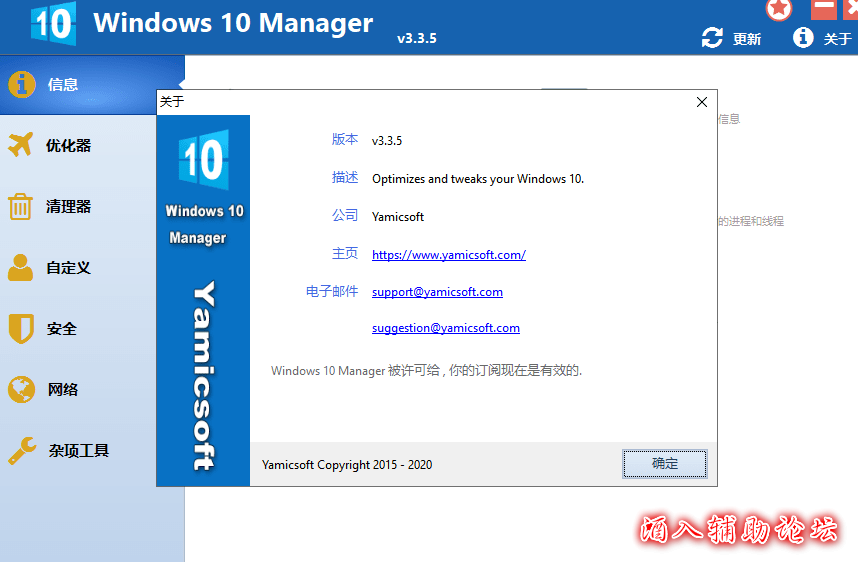
Task: Open the 清理器 trash can icon
Action: [21, 207]
